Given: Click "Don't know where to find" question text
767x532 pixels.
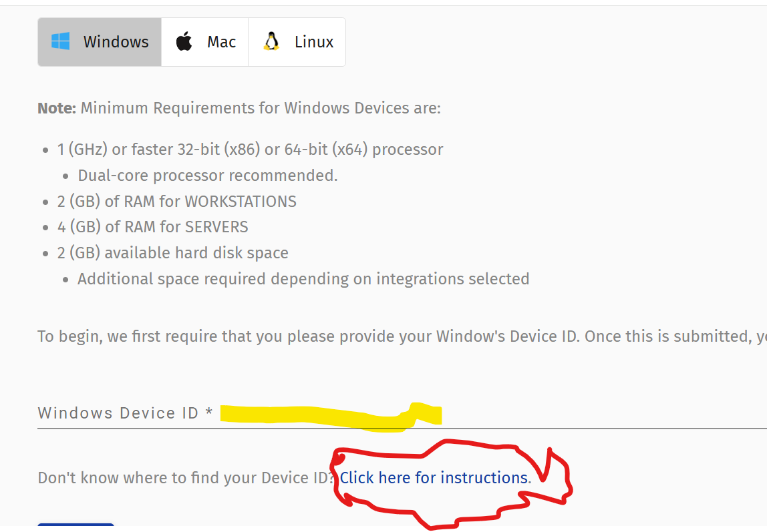Looking at the screenshot, I should click(x=185, y=478).
